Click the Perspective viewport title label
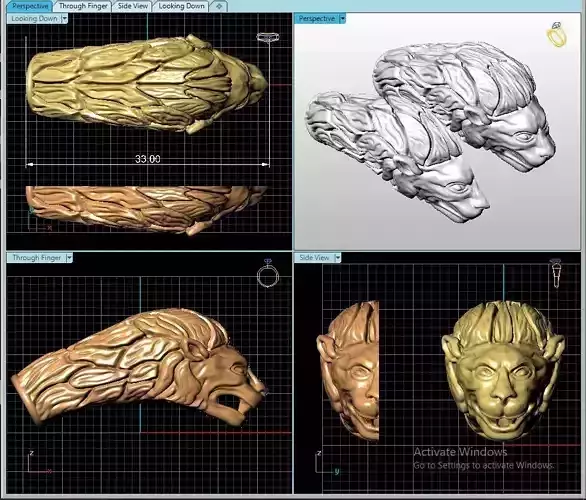Screen dimensions: 586x500 click(x=317, y=18)
